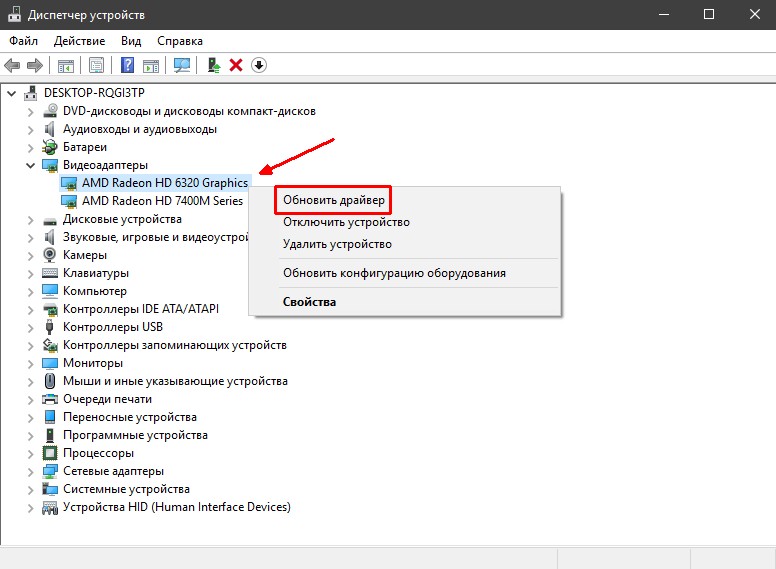This screenshot has height=569, width=776.
Task: Open the Вид menu
Action: point(131,41)
